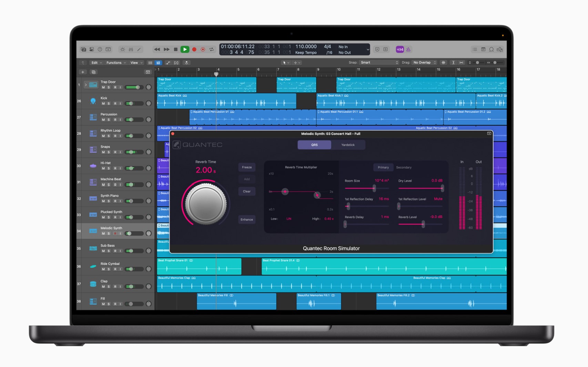Click the Enhance button
The image size is (588, 367).
coord(247,219)
